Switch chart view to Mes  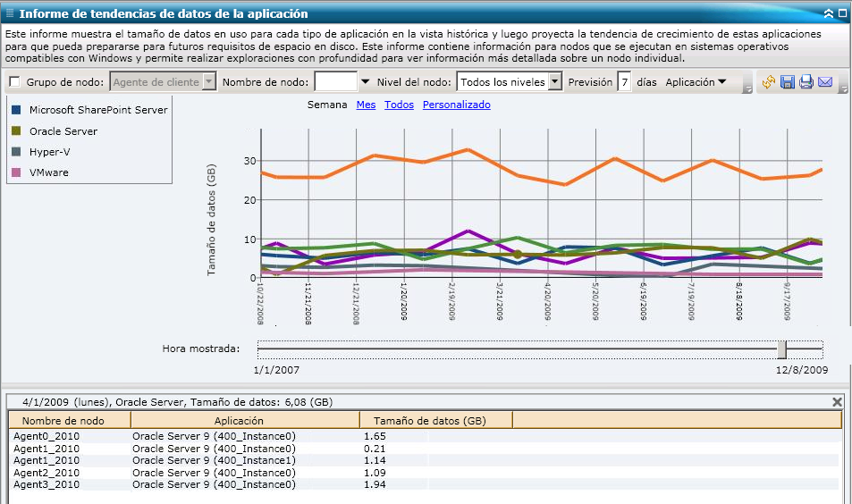366,105
